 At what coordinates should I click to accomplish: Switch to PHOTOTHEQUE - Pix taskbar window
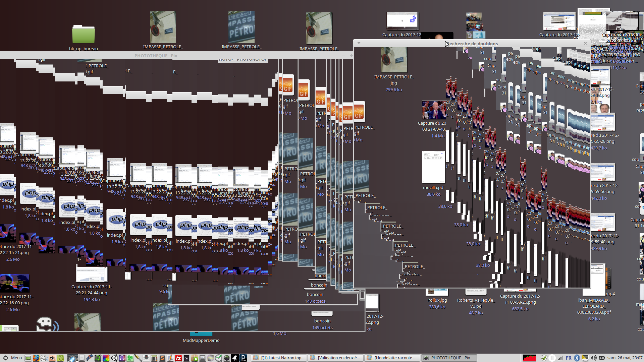click(448, 358)
